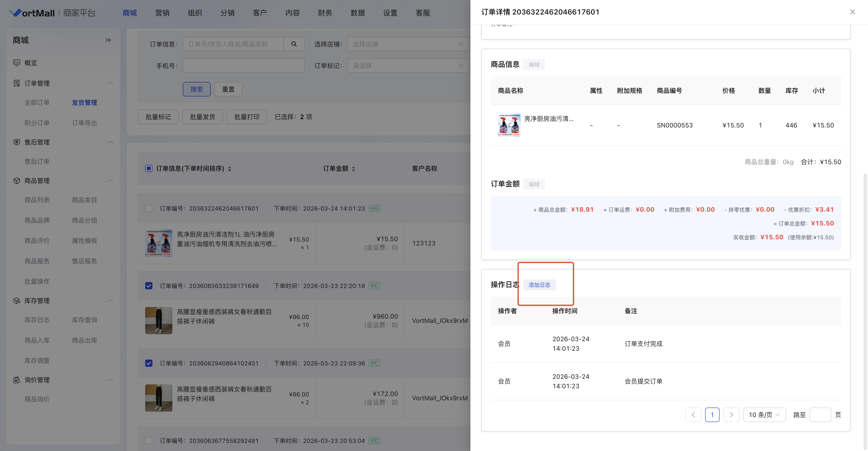
Task: Click the 库存管理 boxes icon
Action: 17,300
